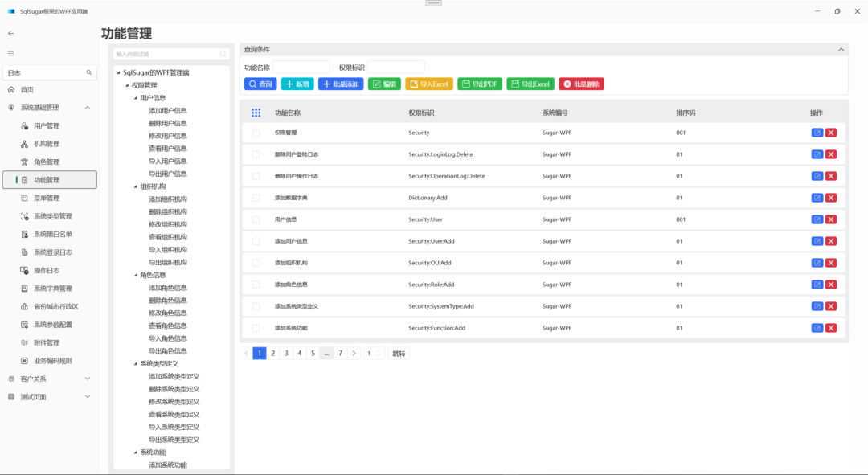Viewport: 868px width, 475px height.
Task: Open 首页 home page
Action: click(27, 90)
